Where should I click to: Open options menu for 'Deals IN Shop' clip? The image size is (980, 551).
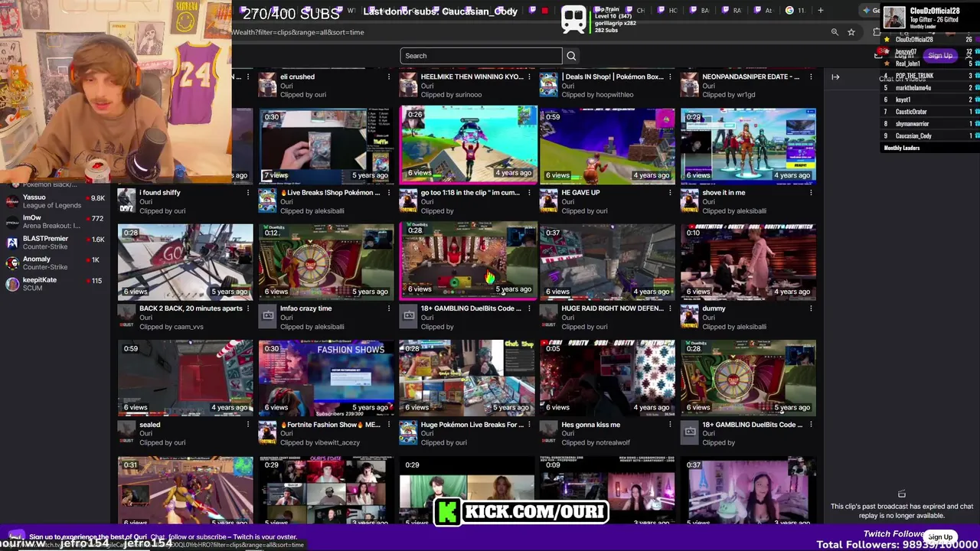(x=670, y=77)
